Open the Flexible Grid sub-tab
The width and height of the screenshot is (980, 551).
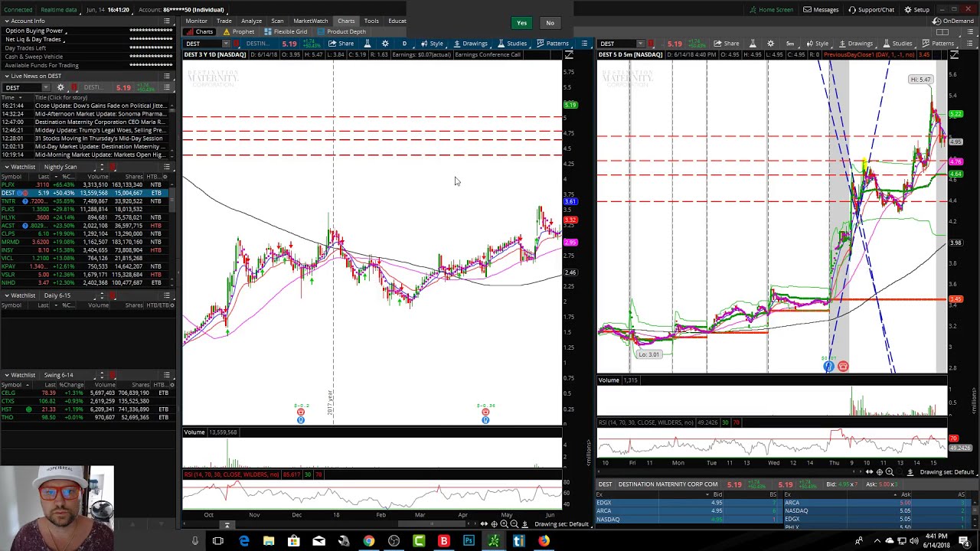point(286,31)
